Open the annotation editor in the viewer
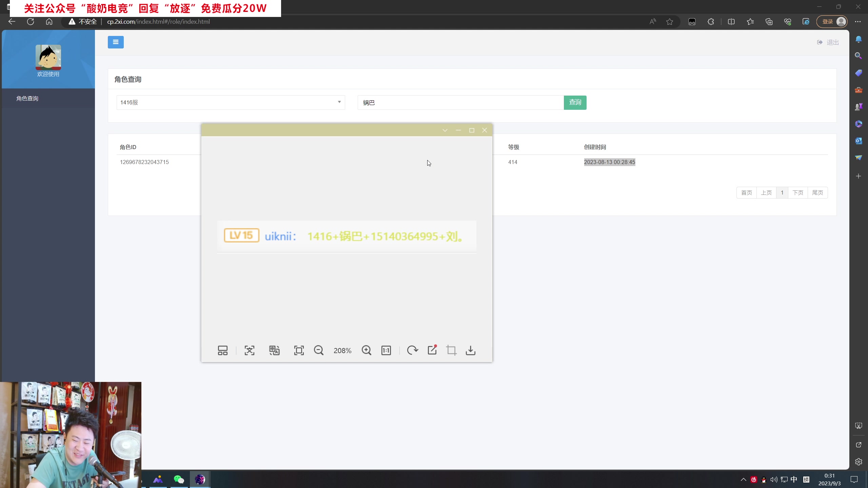Image resolution: width=868 pixels, height=488 pixels. 432,350
